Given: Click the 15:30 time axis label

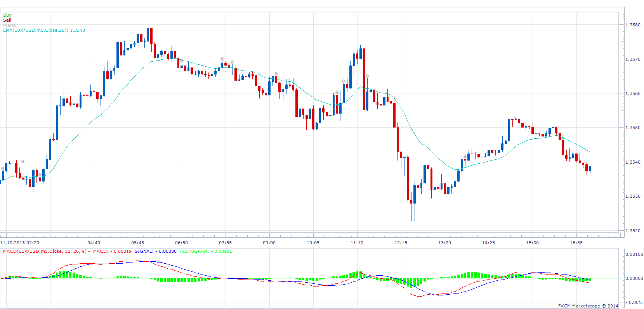Looking at the screenshot, I should tap(532, 243).
